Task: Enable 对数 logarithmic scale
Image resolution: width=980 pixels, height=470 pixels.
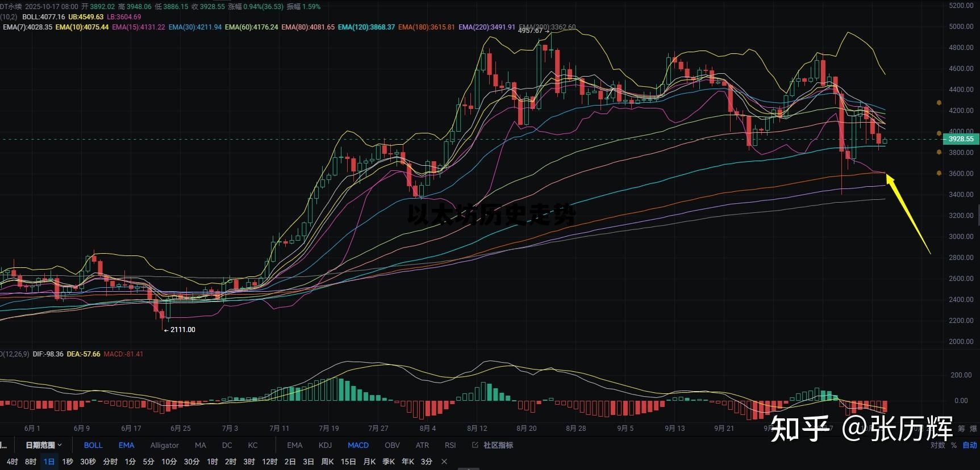Action: [x=937, y=445]
